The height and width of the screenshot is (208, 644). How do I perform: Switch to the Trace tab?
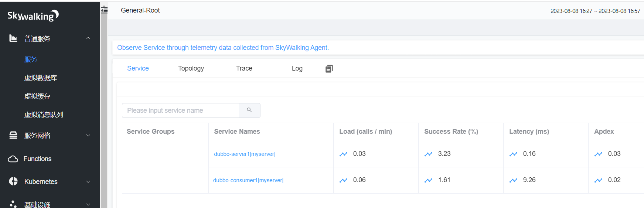pyautogui.click(x=244, y=68)
